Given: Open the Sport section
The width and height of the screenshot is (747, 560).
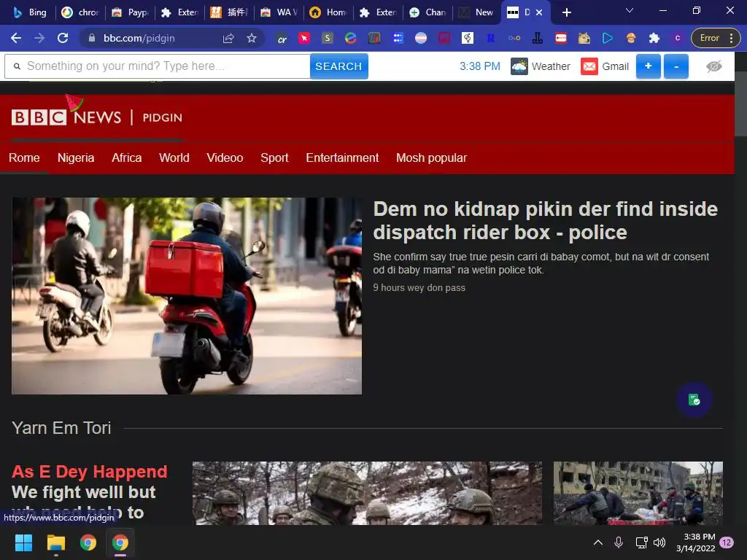Looking at the screenshot, I should pyautogui.click(x=274, y=157).
